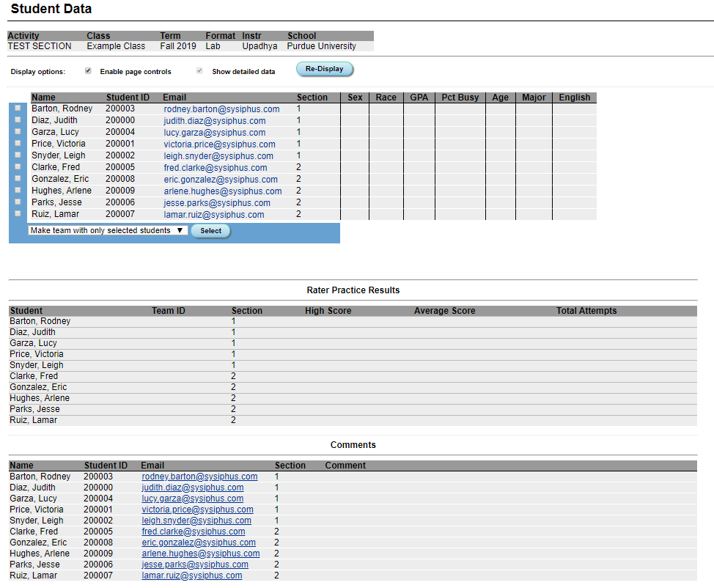This screenshot has width=714, height=588.
Task: Tick the checkbox for Ruiz, Lamar
Action: coord(17,213)
